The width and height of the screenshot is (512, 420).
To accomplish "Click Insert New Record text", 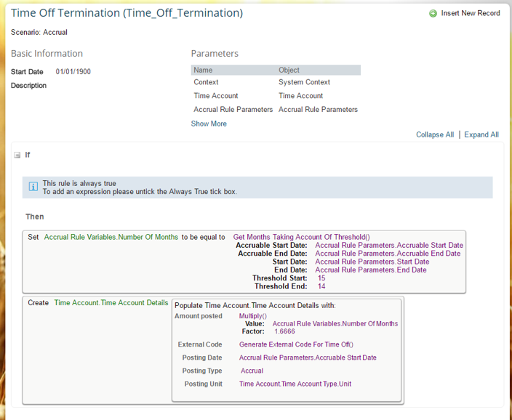I will [471, 13].
